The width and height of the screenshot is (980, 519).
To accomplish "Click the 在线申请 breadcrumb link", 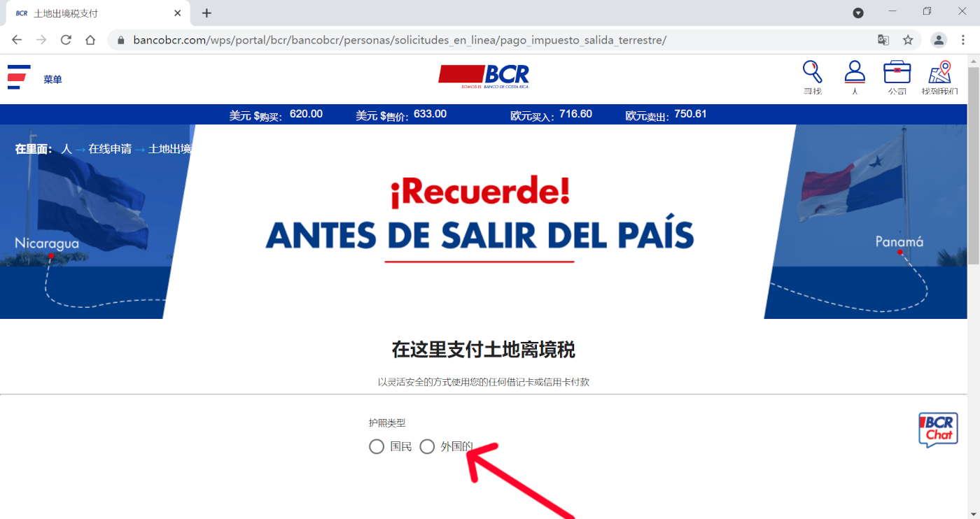I will click(x=110, y=149).
